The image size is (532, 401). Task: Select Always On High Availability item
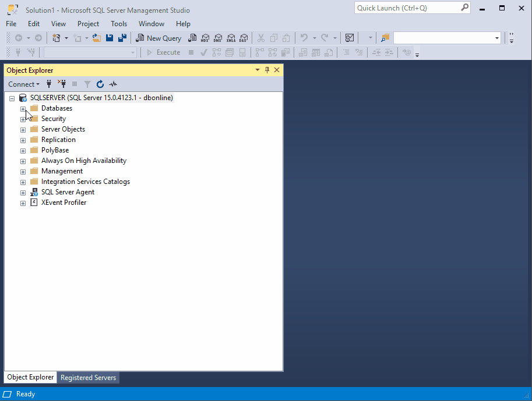[x=84, y=161]
